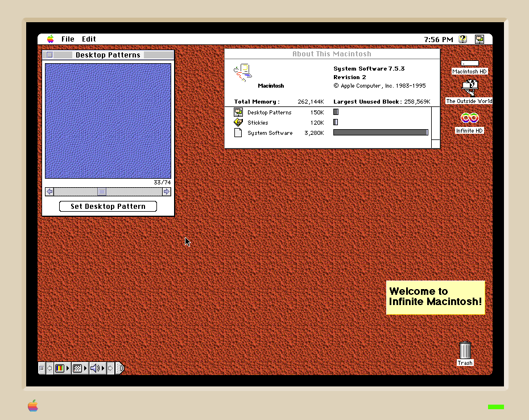Collapse the Control Strip using its end tab
This screenshot has height=420, width=529.
120,368
